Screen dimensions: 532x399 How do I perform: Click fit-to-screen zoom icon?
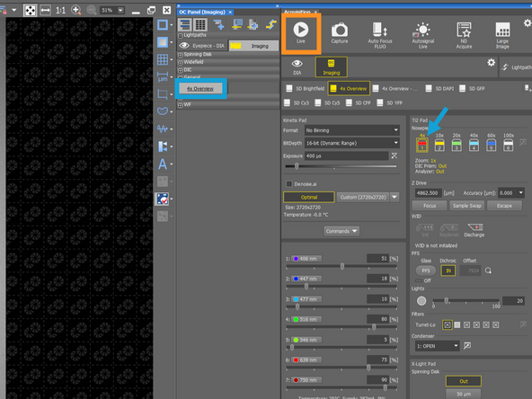(x=31, y=11)
